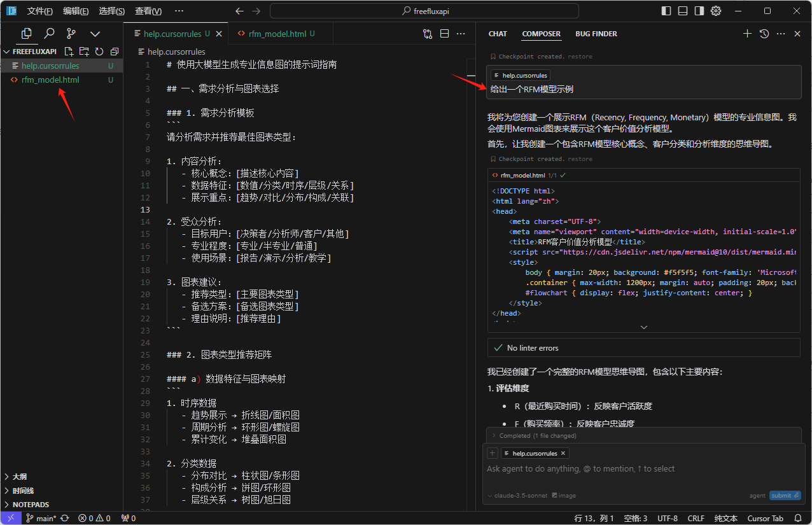Remove help.cursorrules context chip
812x525 pixels.
point(563,454)
